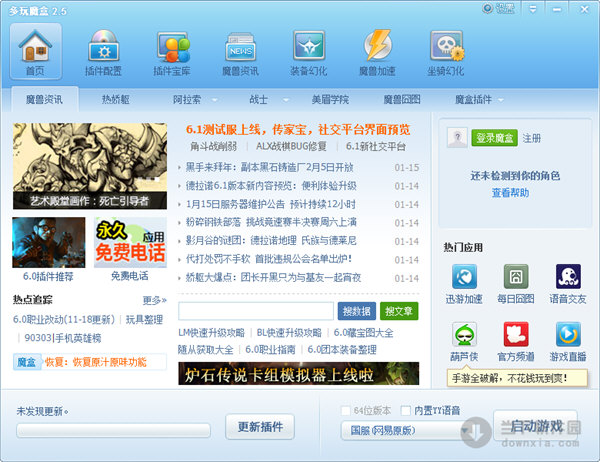Open the 查看帮助 help link

click(510, 193)
